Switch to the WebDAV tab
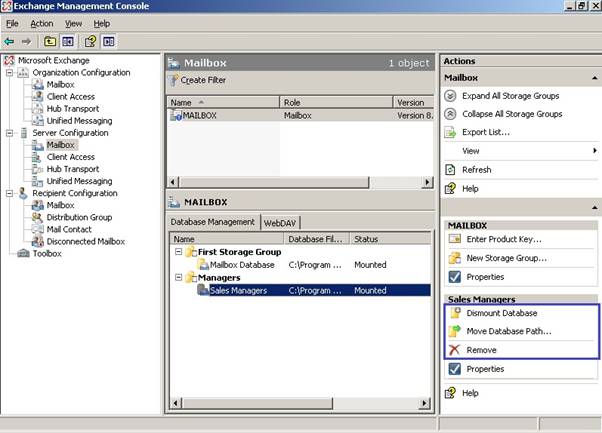 click(280, 223)
